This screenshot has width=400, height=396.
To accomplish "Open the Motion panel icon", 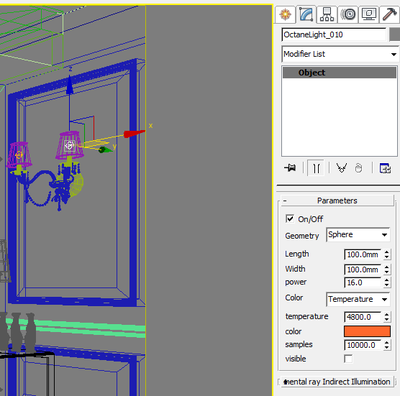I will pos(348,14).
